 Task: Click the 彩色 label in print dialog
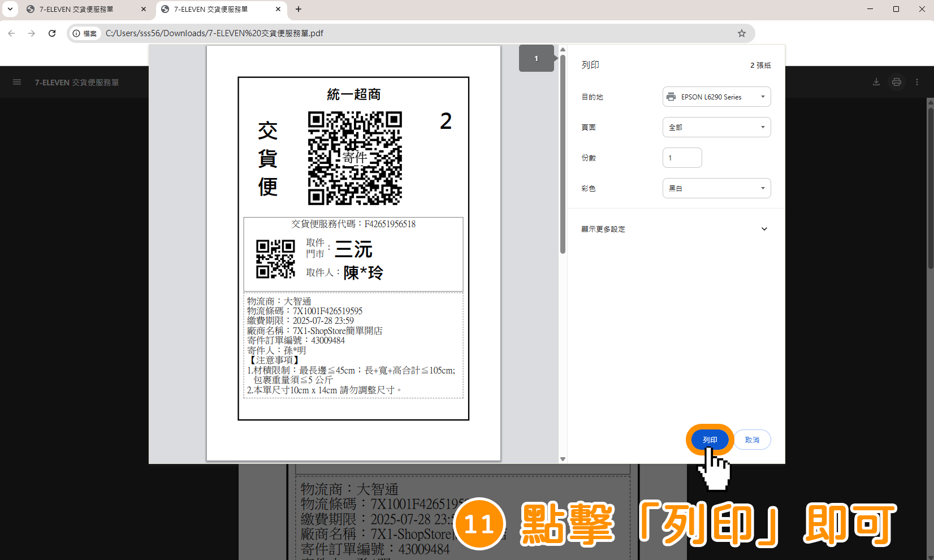588,188
